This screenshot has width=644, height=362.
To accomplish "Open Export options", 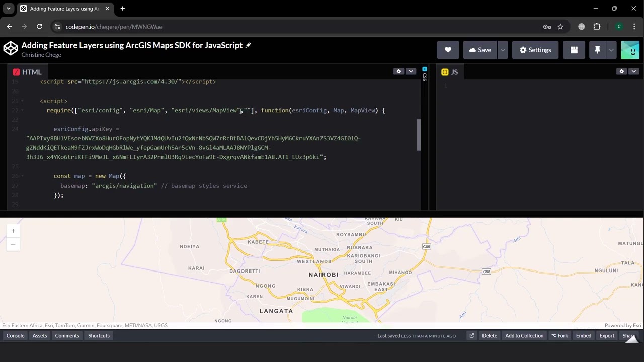I will (x=607, y=336).
